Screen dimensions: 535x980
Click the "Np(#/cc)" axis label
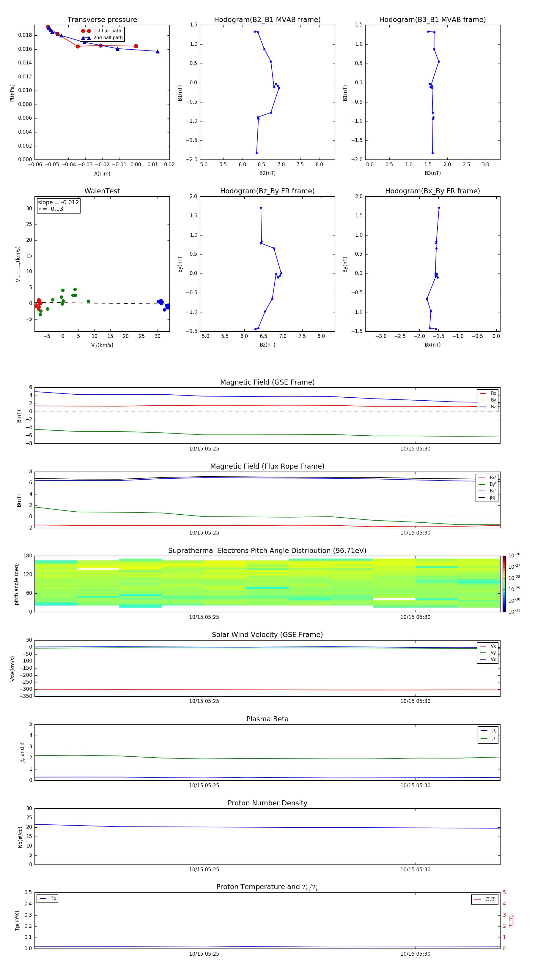[x=20, y=837]
